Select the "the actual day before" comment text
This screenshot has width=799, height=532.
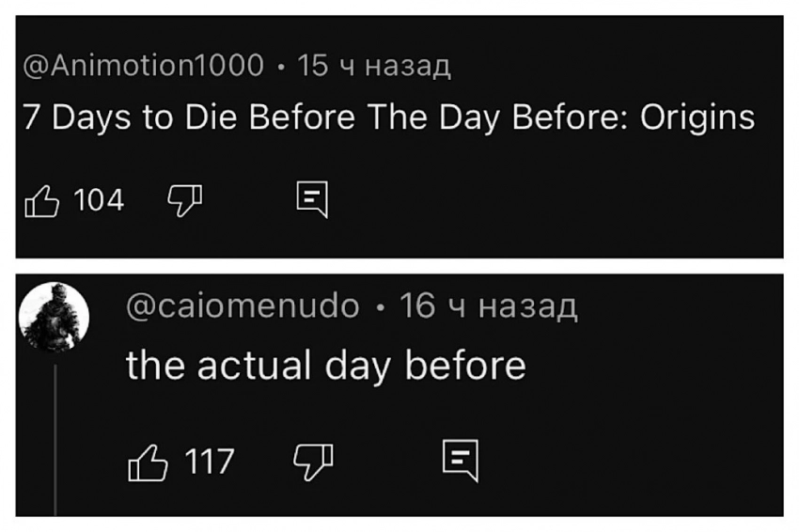325,365
